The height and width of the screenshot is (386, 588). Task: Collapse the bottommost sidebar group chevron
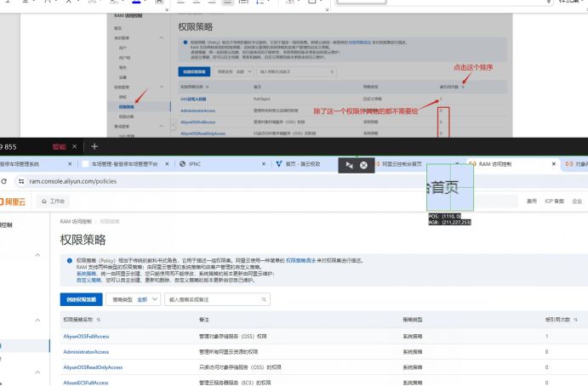(x=38, y=372)
